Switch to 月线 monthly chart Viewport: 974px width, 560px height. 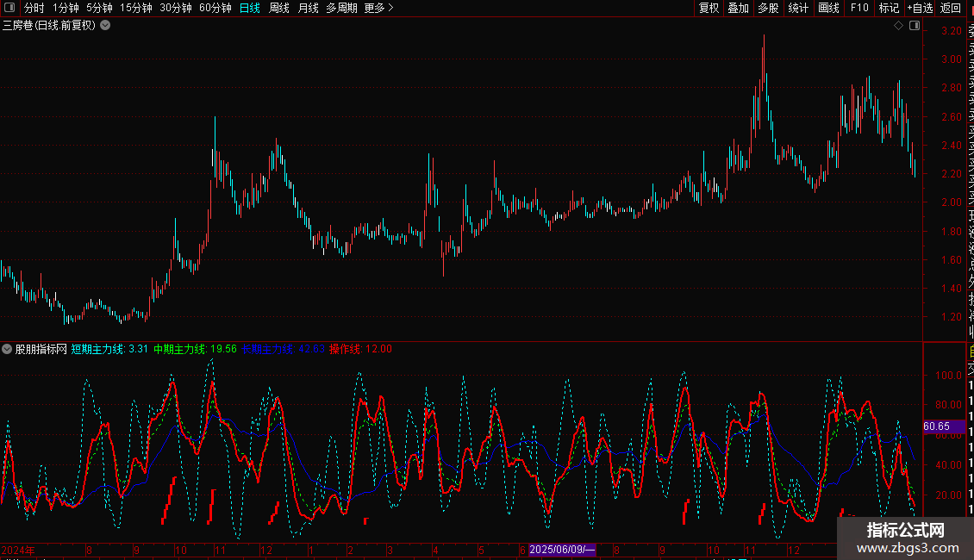[x=308, y=8]
